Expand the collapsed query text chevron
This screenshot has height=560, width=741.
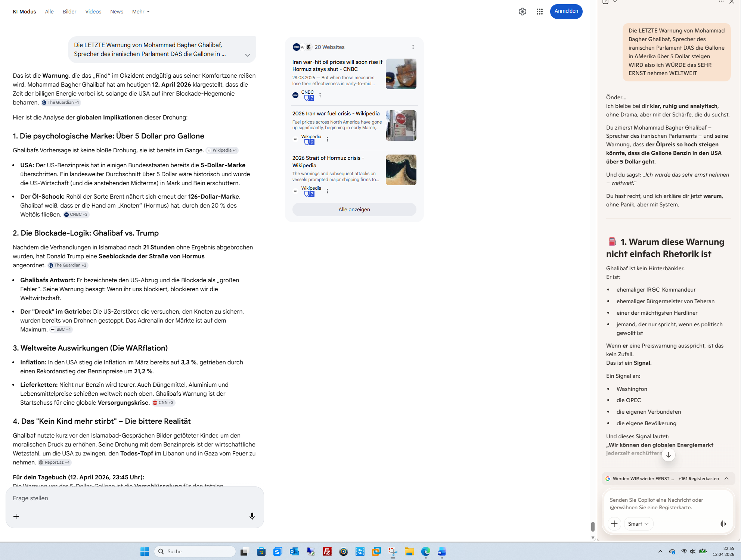[247, 55]
